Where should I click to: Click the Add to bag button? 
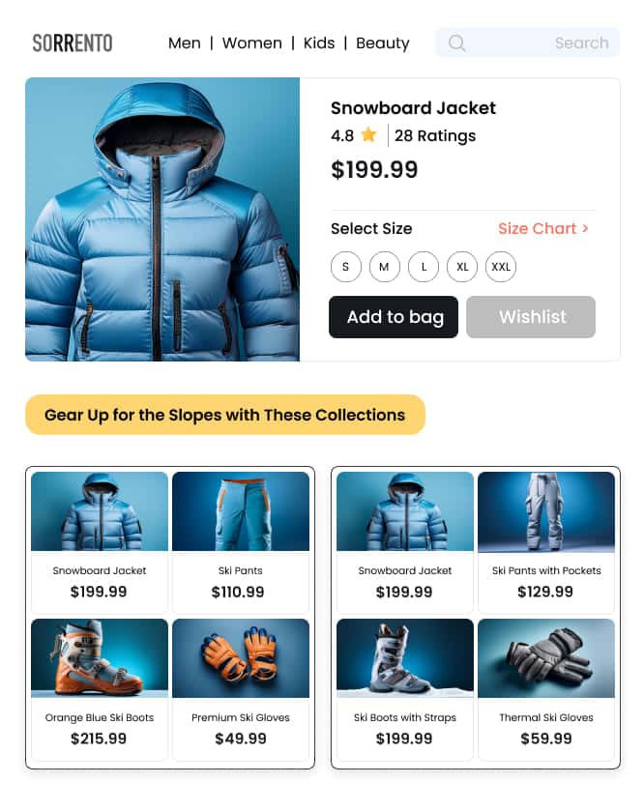pos(394,317)
